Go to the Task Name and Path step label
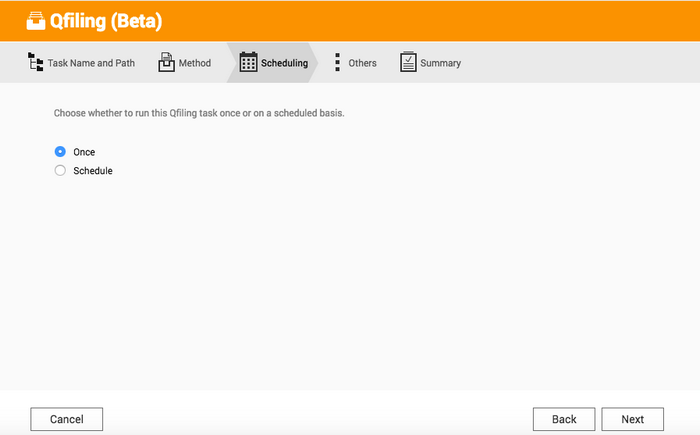Image resolution: width=700 pixels, height=435 pixels. (x=92, y=63)
